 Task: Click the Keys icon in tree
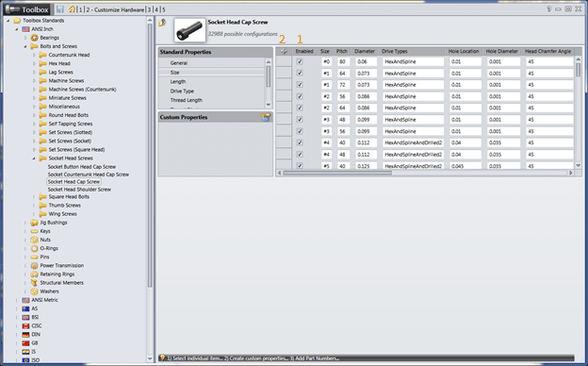click(35, 231)
